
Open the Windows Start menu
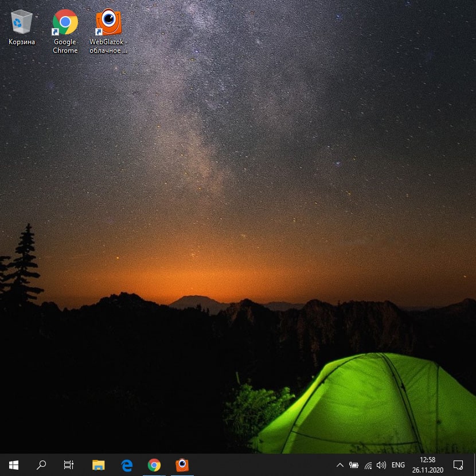(14, 465)
